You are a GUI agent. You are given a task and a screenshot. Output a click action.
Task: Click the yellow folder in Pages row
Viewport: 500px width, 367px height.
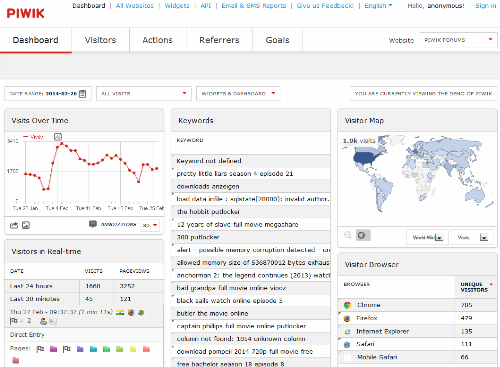[133, 349]
